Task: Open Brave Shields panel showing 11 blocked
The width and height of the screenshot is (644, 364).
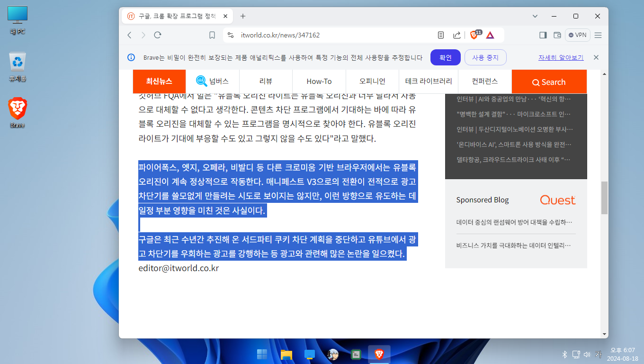Action: 475,35
